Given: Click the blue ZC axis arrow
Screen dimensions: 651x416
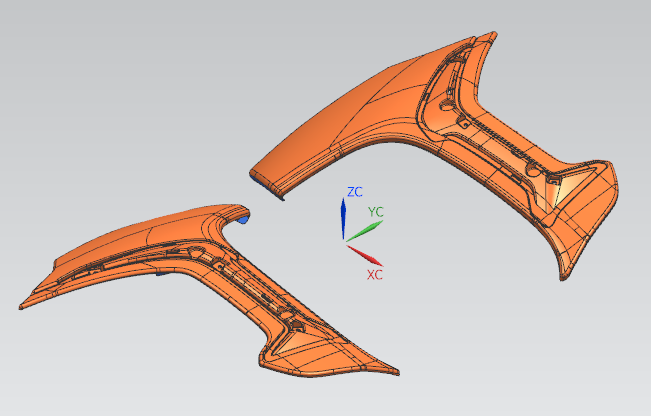Looking at the screenshot, I should 343,217.
